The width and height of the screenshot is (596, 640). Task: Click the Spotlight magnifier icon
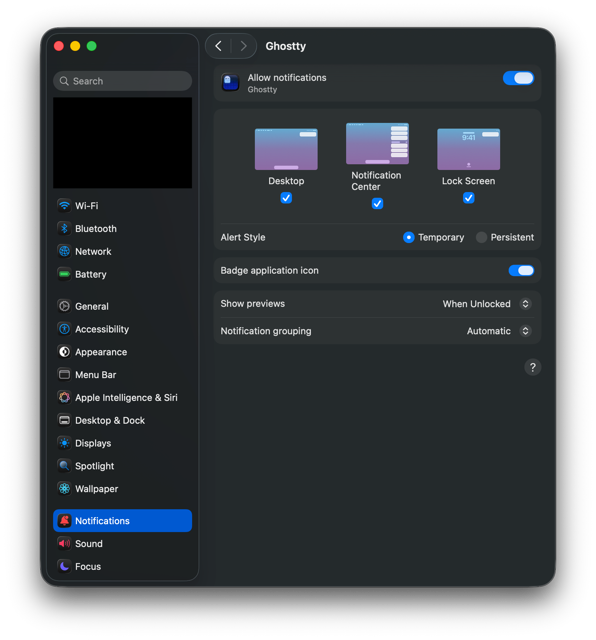[x=64, y=466]
